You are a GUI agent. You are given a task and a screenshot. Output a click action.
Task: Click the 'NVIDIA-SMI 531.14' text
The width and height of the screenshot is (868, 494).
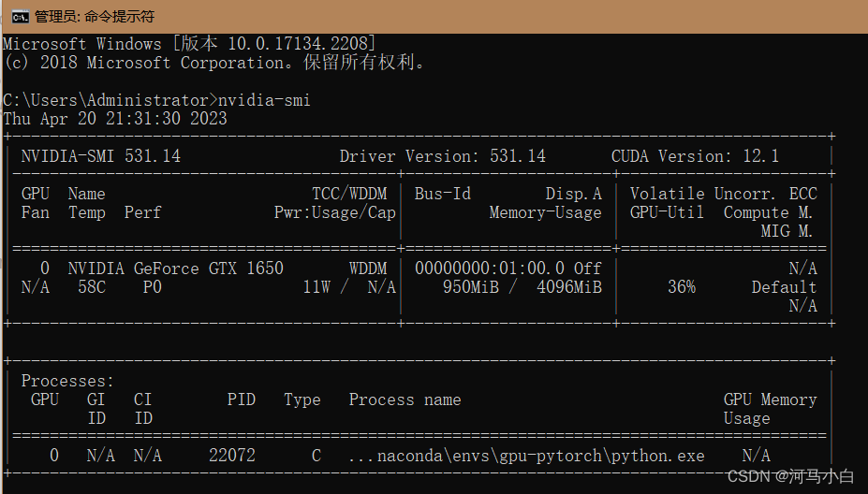101,156
